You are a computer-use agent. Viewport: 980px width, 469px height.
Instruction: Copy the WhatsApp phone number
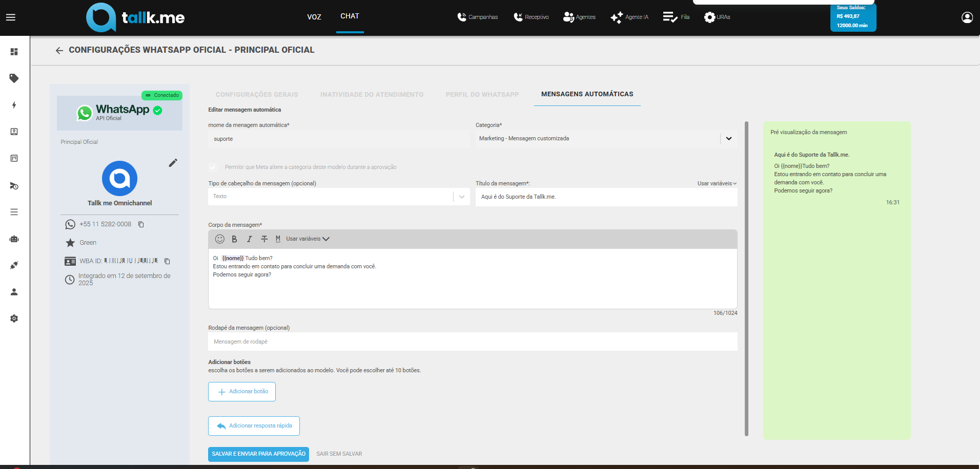(141, 224)
